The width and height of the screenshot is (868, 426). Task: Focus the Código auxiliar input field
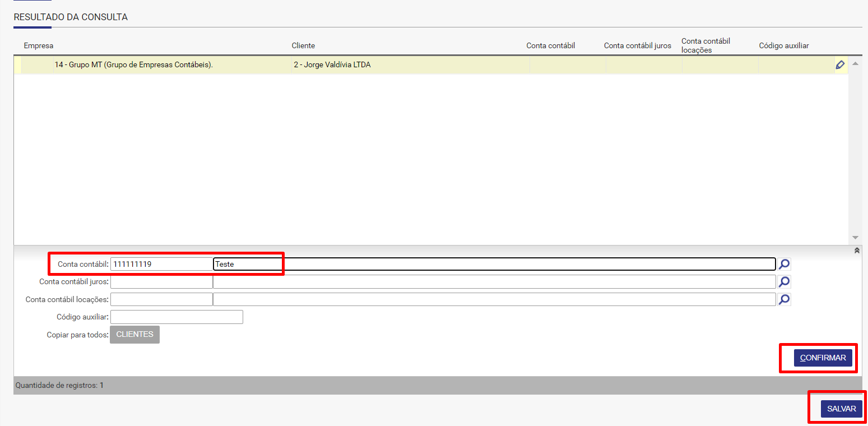point(177,317)
